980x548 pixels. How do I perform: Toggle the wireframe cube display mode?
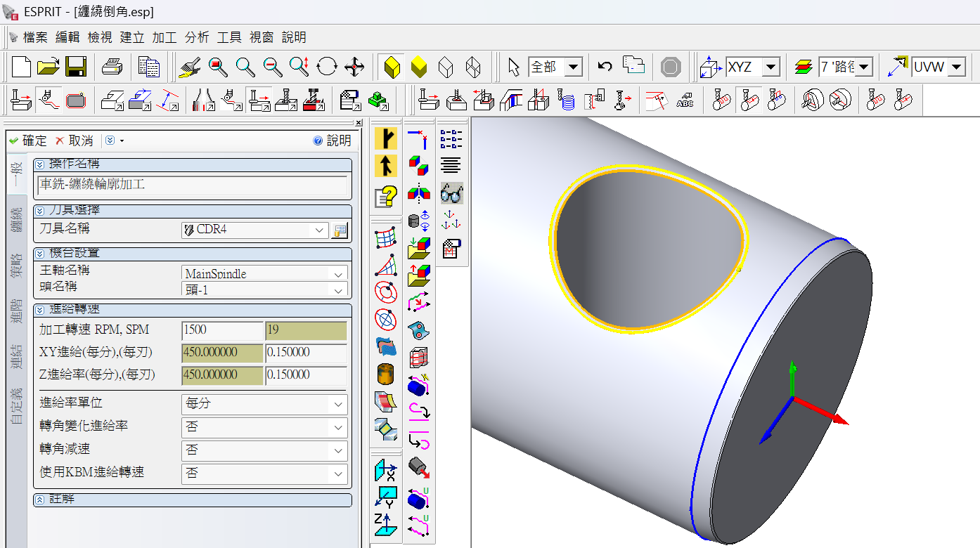click(x=473, y=67)
